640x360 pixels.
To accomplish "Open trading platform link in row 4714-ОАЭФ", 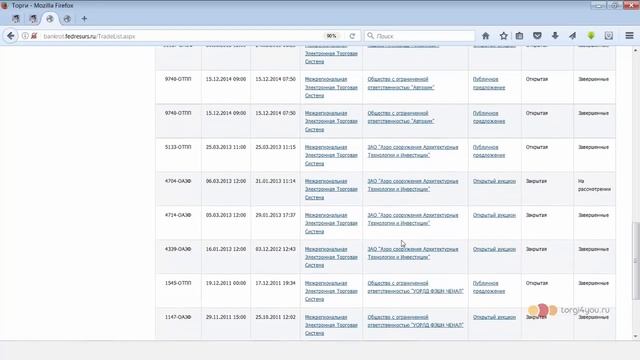I will click(x=331, y=223).
